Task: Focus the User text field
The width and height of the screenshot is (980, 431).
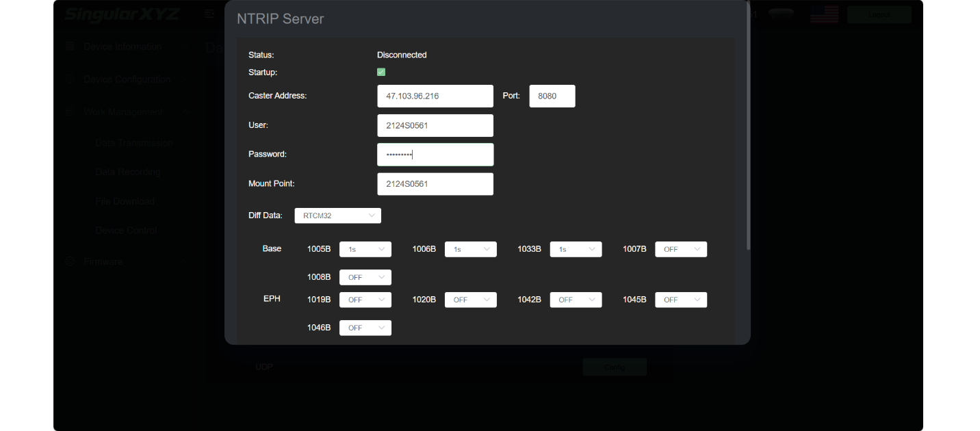Action: pyautogui.click(x=435, y=126)
